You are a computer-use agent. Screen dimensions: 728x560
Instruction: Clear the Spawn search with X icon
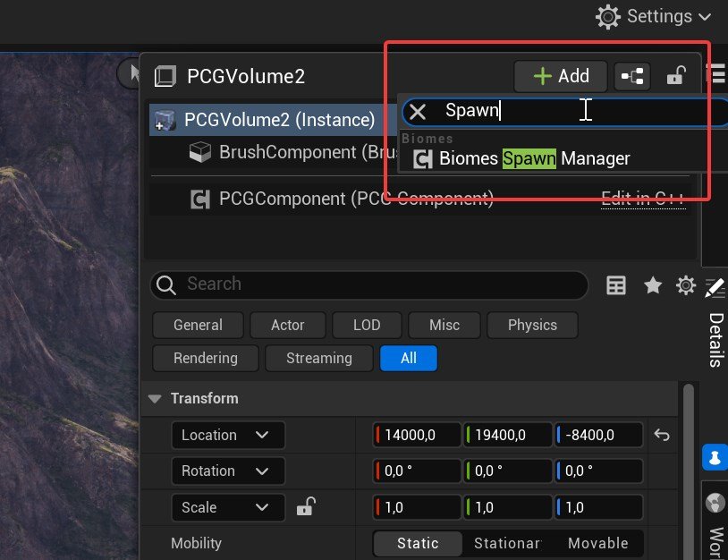point(417,111)
